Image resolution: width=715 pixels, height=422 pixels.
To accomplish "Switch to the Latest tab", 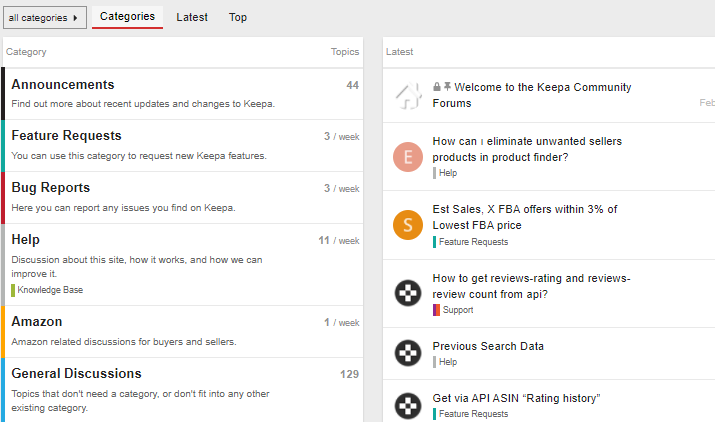I will point(192,17).
